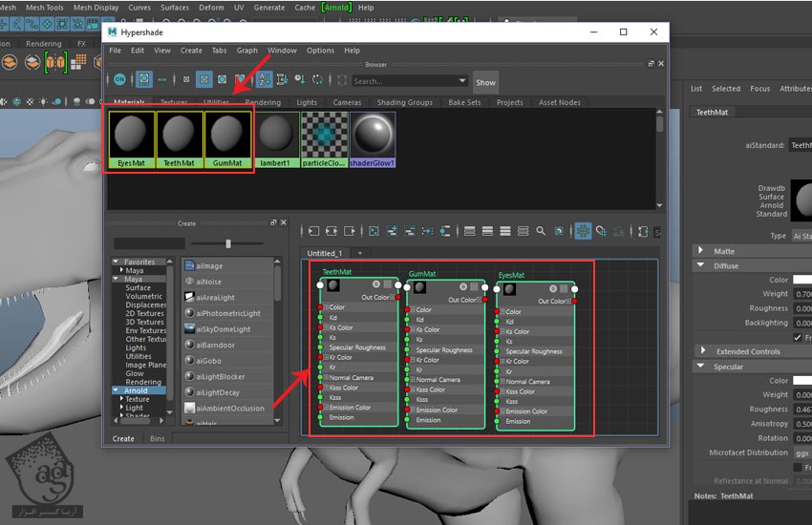Click the Focus button in Attribute Editor
812x525 pixels.
pos(759,89)
